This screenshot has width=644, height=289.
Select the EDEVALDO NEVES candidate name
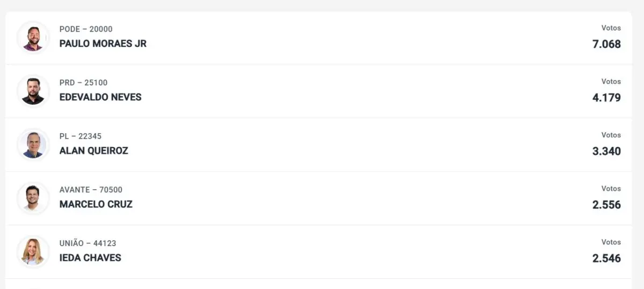(100, 97)
